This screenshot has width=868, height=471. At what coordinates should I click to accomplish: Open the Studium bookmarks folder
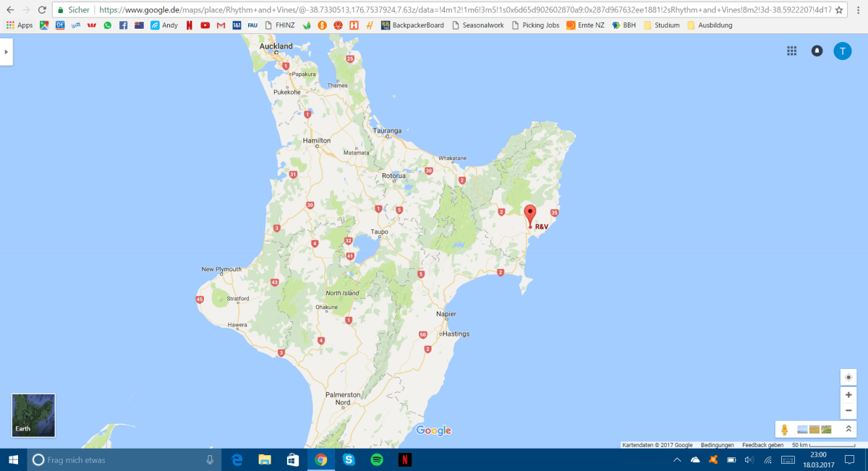pyautogui.click(x=661, y=25)
